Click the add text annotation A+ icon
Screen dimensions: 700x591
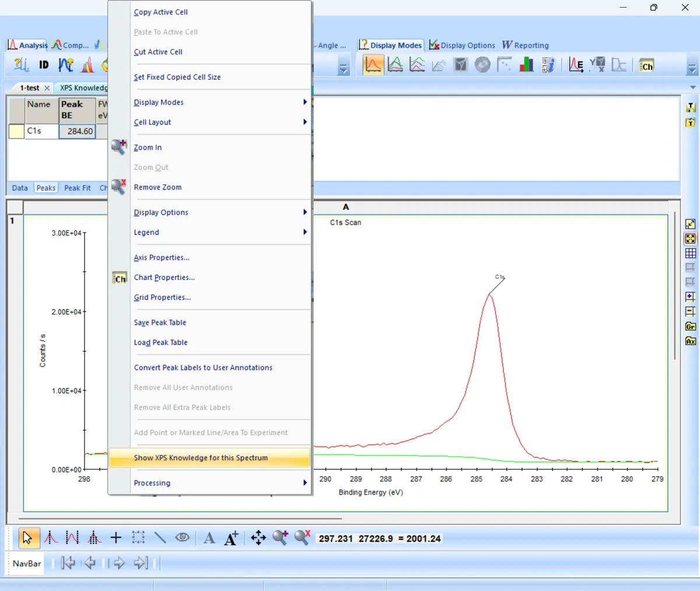point(231,538)
